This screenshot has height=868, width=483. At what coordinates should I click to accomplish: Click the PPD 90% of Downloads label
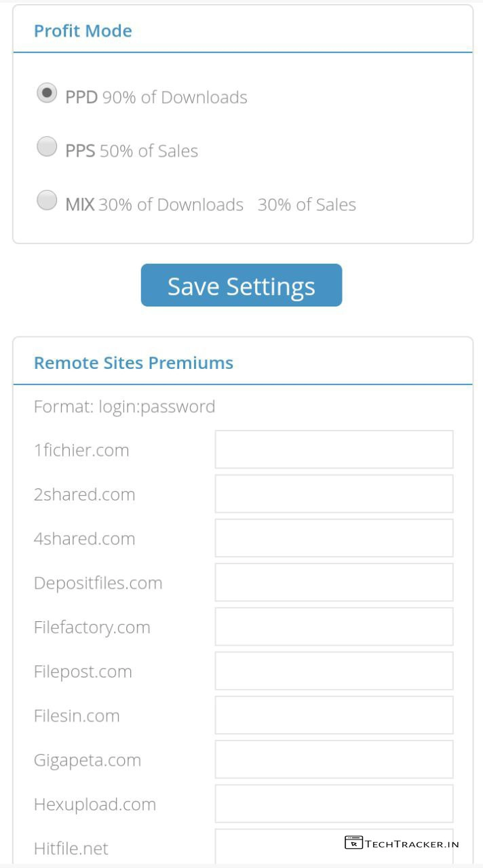pos(156,98)
